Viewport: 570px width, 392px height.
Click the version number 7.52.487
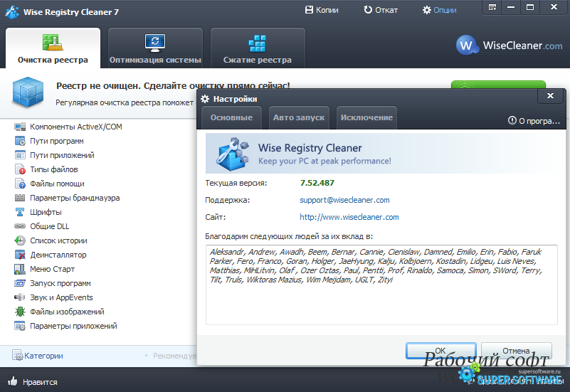click(x=317, y=183)
